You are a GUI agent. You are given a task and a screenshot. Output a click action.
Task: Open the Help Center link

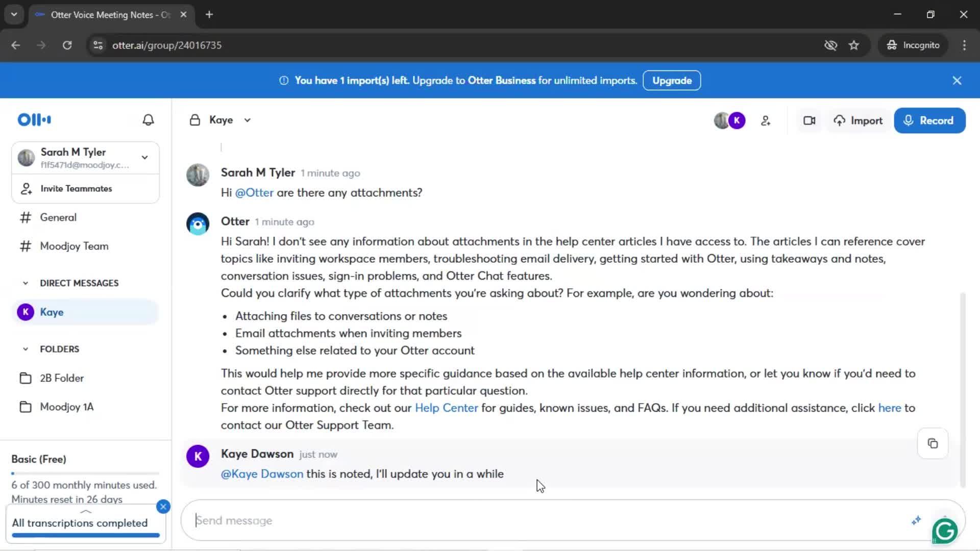[447, 408]
